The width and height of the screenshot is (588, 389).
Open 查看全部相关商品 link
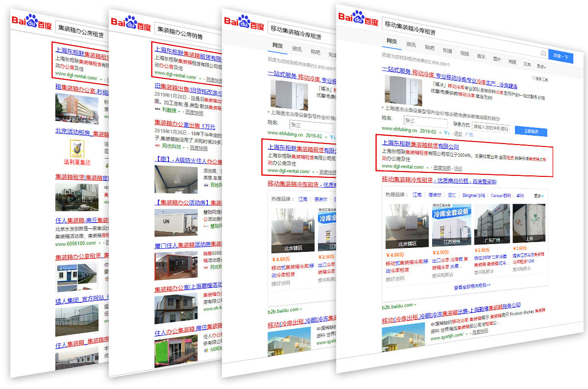click(x=472, y=285)
